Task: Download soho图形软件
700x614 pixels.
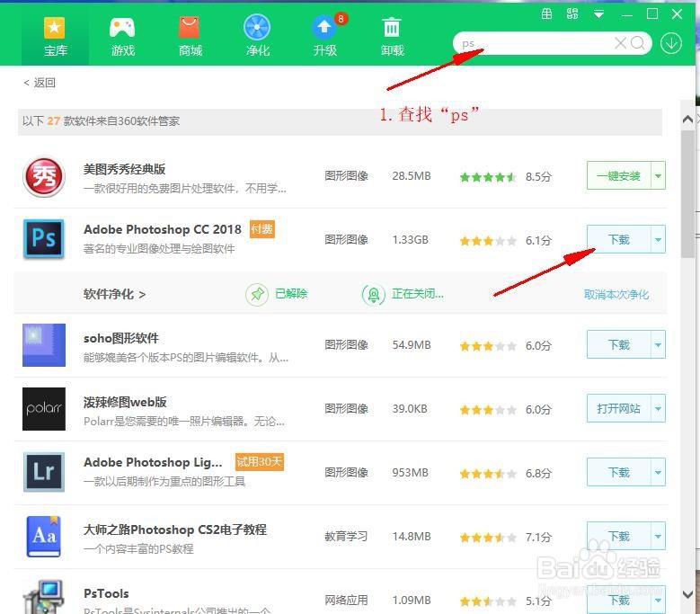Action: coord(619,344)
